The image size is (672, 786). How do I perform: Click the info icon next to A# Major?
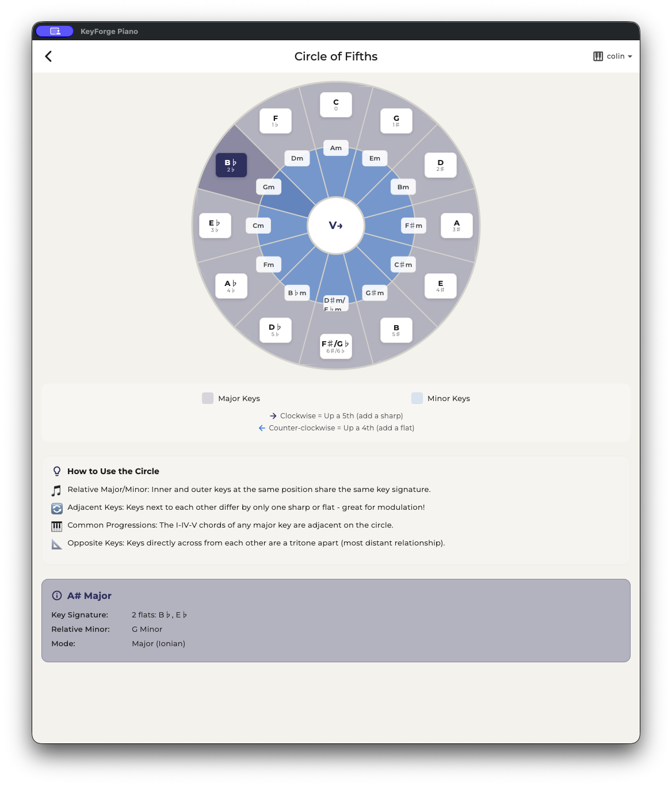tap(57, 596)
